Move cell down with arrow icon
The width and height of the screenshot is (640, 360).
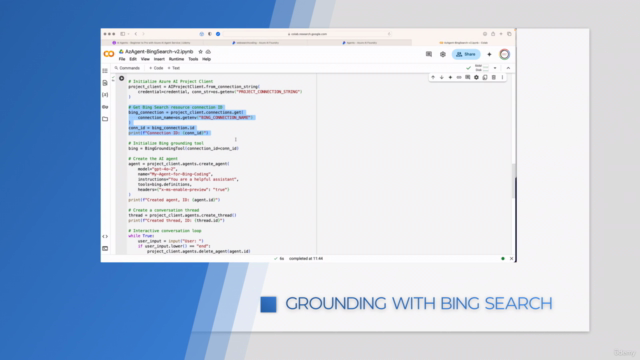pos(442,77)
